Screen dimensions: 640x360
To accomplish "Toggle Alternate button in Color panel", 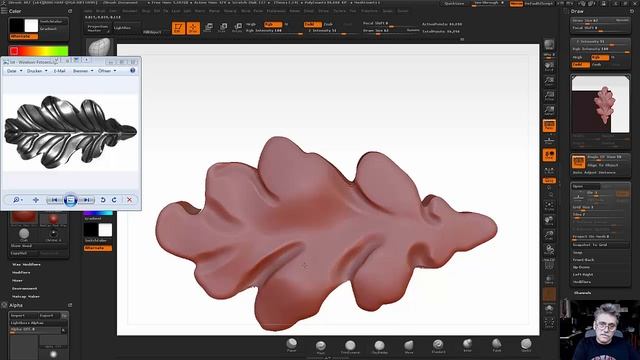I will click(x=24, y=36).
